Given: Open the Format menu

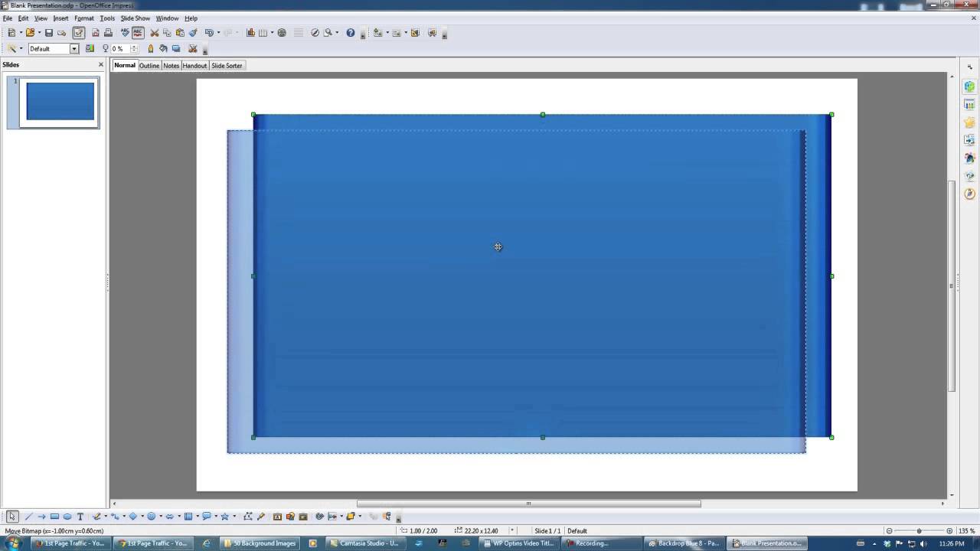Looking at the screenshot, I should (84, 18).
